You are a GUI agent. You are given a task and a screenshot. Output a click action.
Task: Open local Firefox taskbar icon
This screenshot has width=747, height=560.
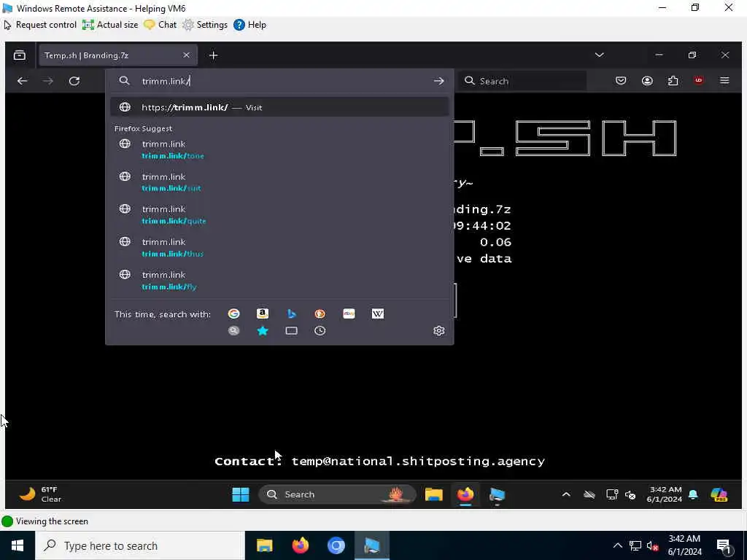(300, 545)
